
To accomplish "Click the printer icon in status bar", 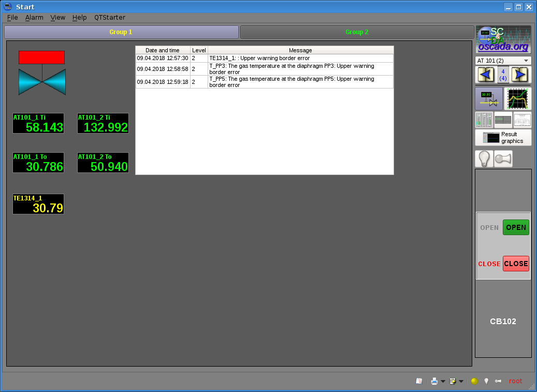I will click(x=434, y=381).
